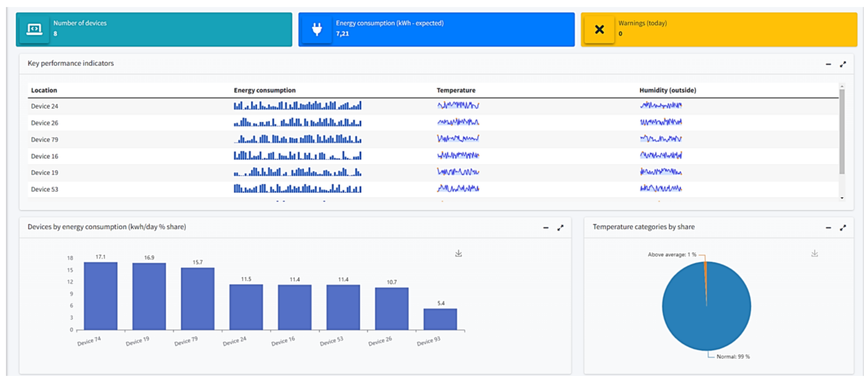The height and width of the screenshot is (381, 868).
Task: Download the energy consumption bar chart
Action: (x=458, y=253)
